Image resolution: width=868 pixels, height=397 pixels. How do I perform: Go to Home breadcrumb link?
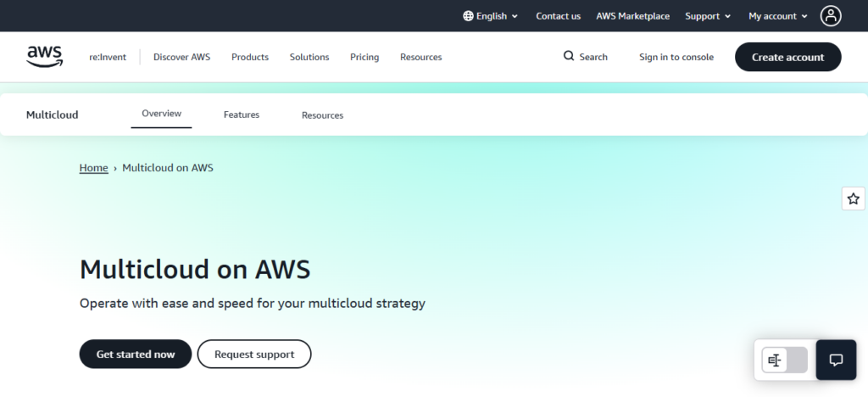(x=93, y=168)
